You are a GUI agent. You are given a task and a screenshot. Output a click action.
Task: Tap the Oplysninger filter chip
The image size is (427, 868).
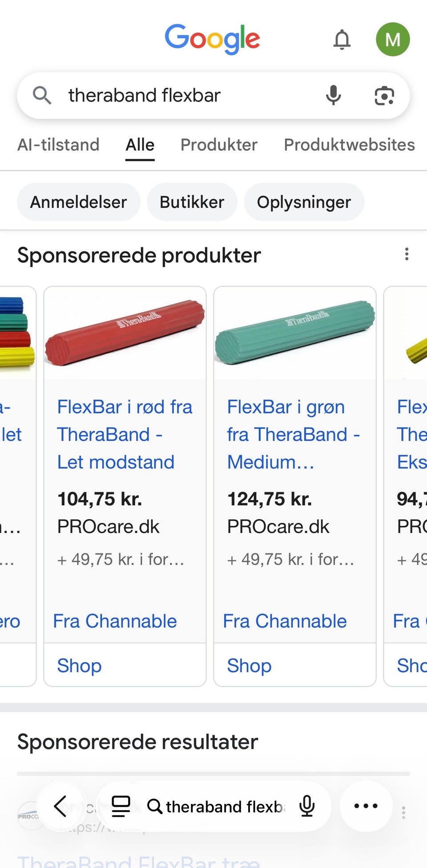[x=304, y=202]
